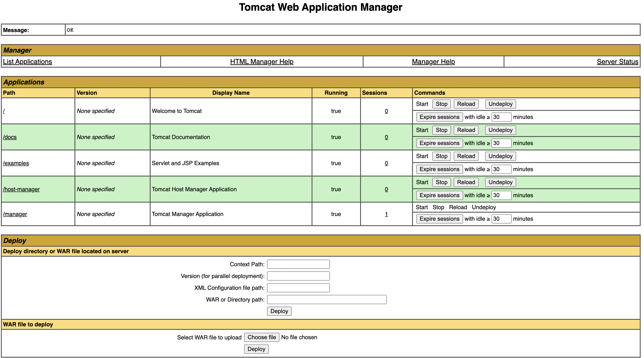Screen dimensions: 644x358
Task: Click Version for parallel deployment field
Action: 298,276
